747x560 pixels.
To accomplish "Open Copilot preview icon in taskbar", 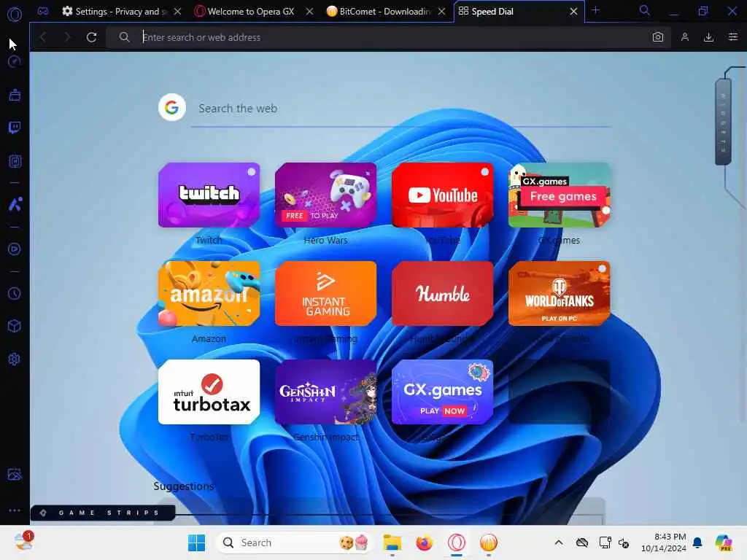I will click(723, 542).
